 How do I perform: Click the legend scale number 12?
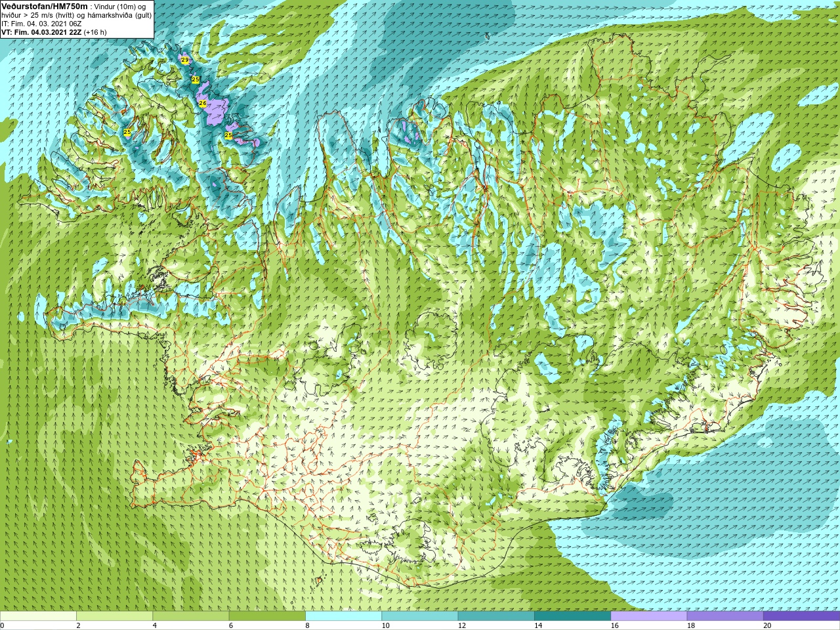[x=462, y=625]
